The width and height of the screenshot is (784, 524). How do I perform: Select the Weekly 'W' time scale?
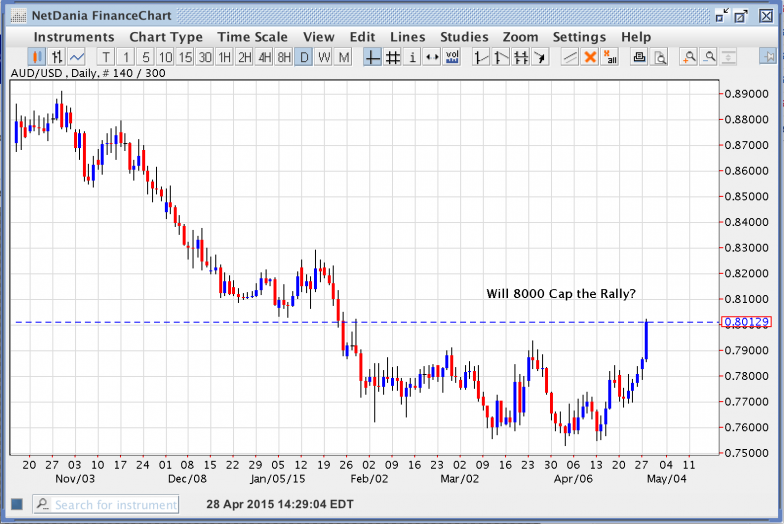pos(324,57)
